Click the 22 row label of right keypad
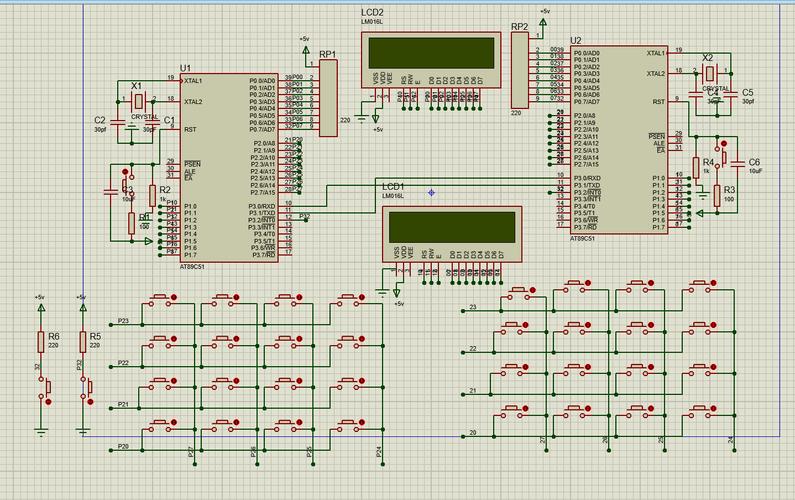 pyautogui.click(x=473, y=349)
